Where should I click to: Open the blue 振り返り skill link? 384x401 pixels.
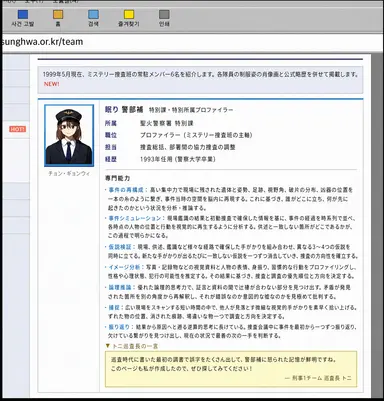(x=119, y=327)
